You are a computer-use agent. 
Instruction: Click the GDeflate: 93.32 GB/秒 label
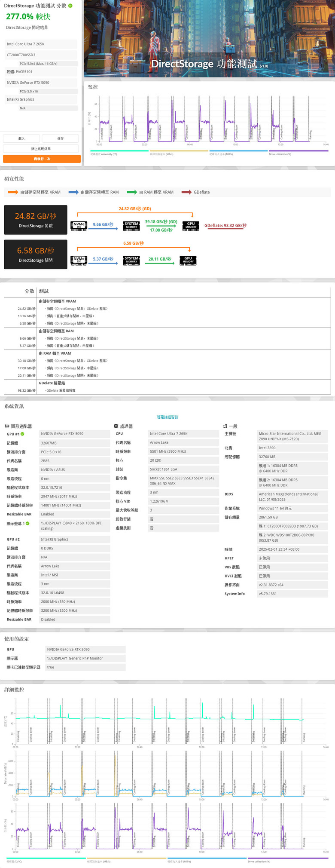tap(225, 225)
